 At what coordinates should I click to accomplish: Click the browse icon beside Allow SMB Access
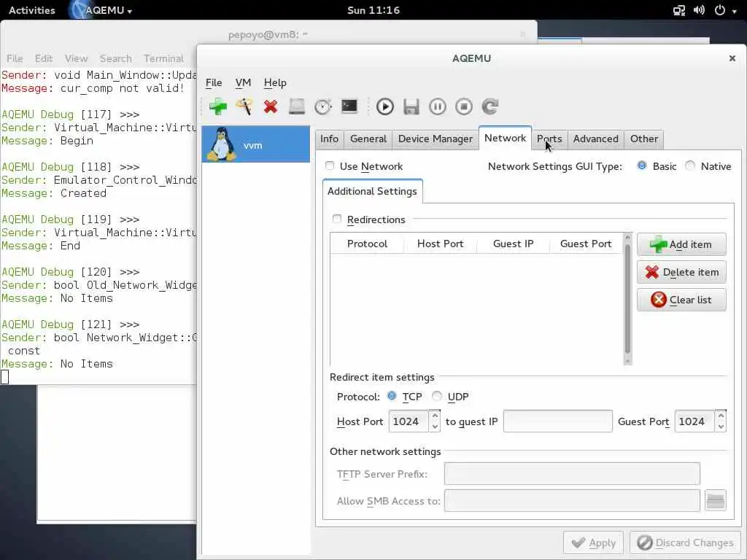[715, 500]
